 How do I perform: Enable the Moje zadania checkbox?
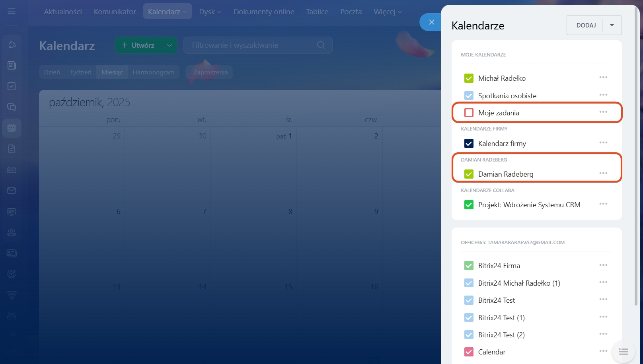point(469,113)
